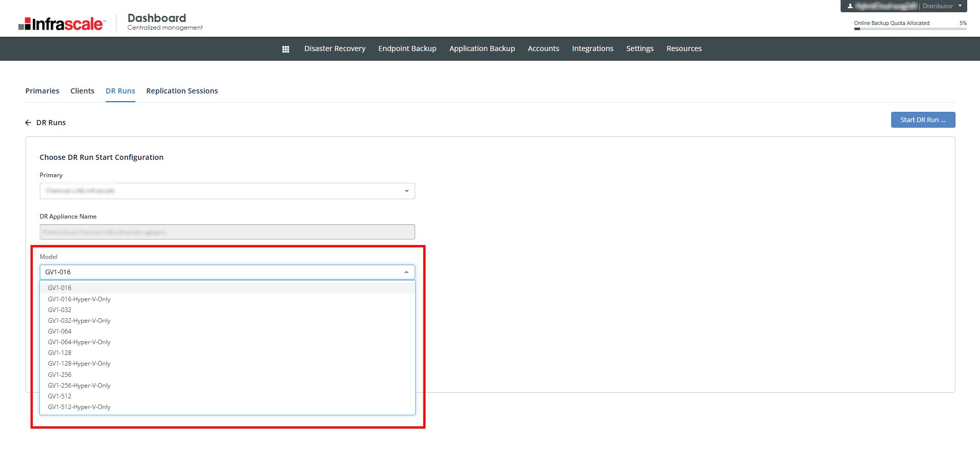
Task: Click the Infrascale logo
Action: coord(62,24)
